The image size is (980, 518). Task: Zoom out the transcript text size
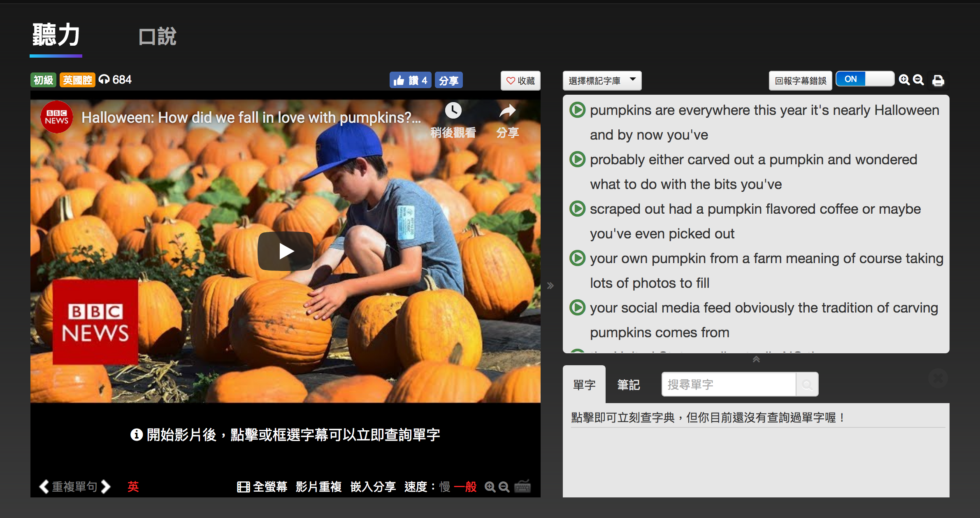click(x=918, y=80)
